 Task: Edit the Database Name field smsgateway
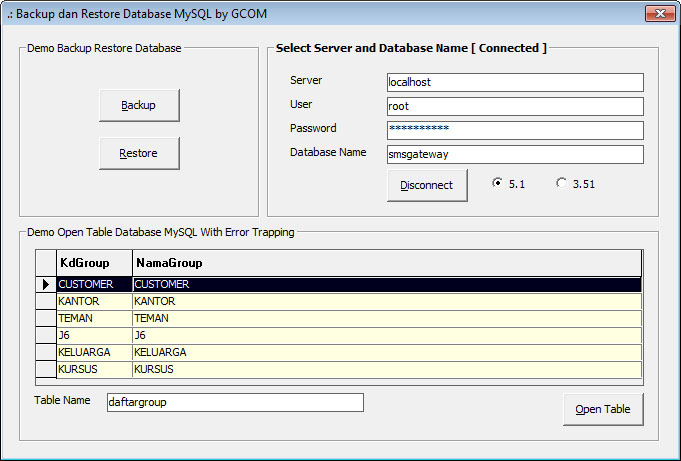point(514,154)
